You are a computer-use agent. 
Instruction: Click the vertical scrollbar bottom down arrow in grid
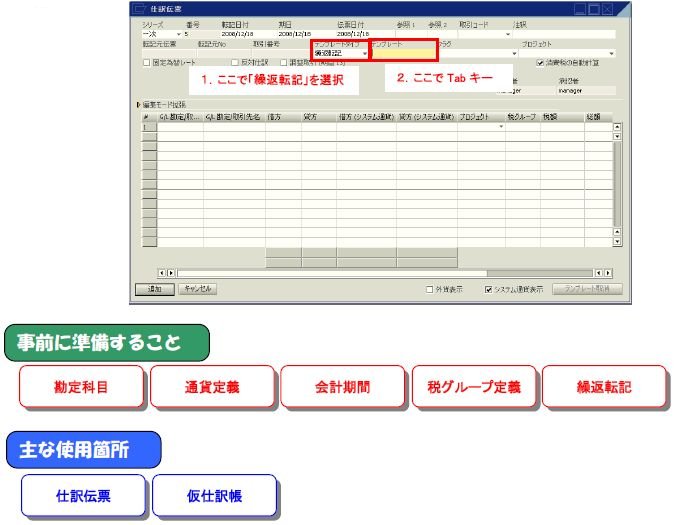(x=617, y=241)
